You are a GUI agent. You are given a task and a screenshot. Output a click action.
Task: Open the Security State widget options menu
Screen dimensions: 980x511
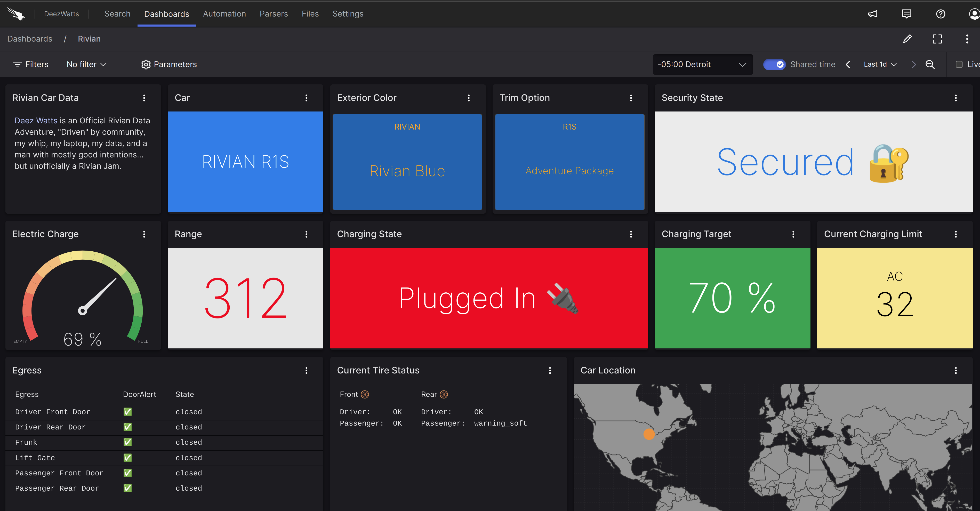tap(955, 98)
